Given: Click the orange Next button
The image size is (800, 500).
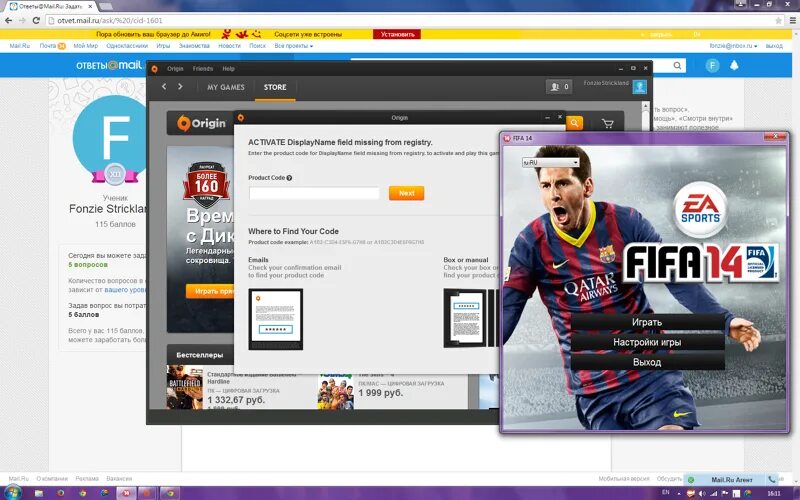Looking at the screenshot, I should click(x=407, y=193).
